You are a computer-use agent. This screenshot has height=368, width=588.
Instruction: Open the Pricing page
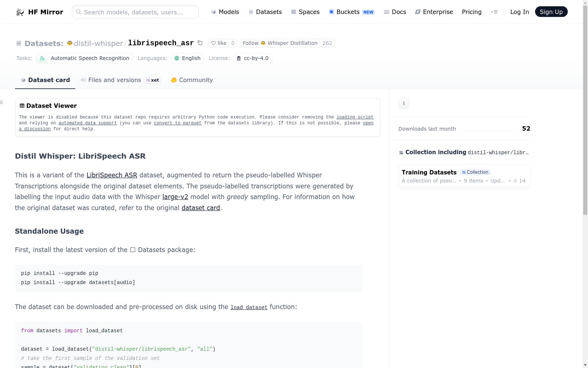coord(472,12)
